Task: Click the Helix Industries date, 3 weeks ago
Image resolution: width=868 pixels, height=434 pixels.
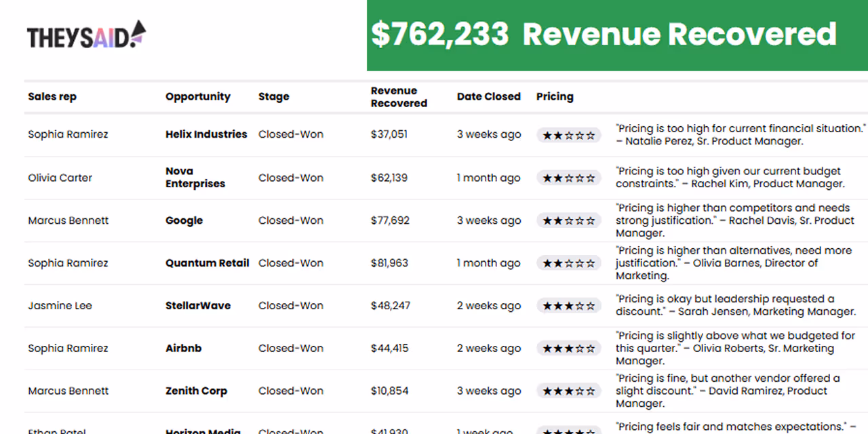Action: (489, 134)
